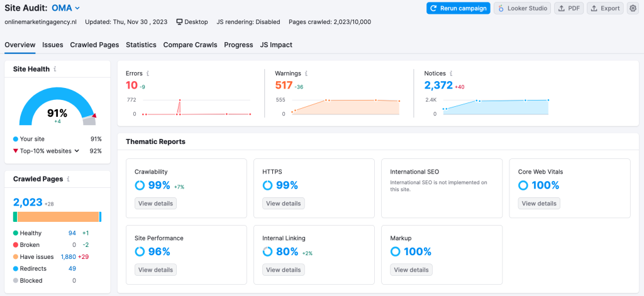Click the Core Web Vitals score circle

pyautogui.click(x=523, y=185)
